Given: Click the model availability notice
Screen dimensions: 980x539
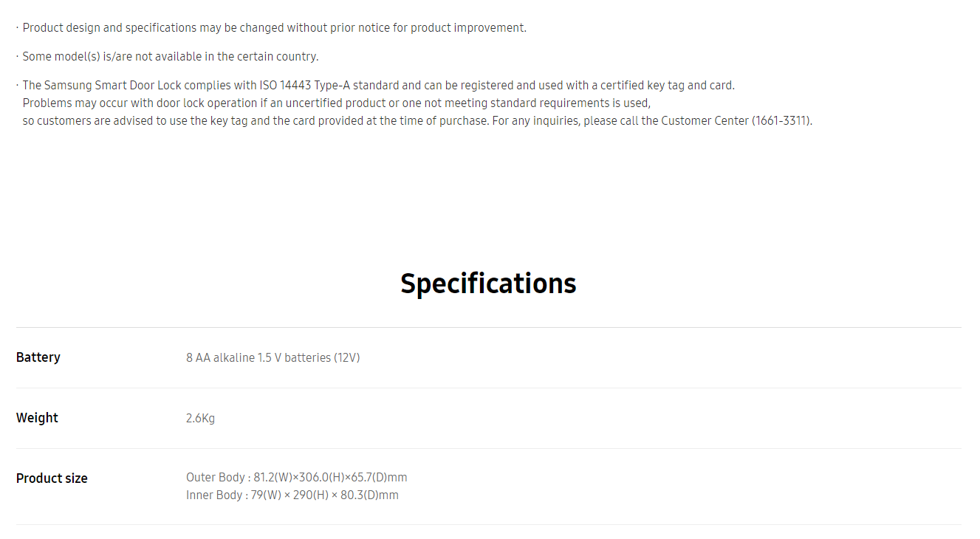Looking at the screenshot, I should (x=171, y=57).
